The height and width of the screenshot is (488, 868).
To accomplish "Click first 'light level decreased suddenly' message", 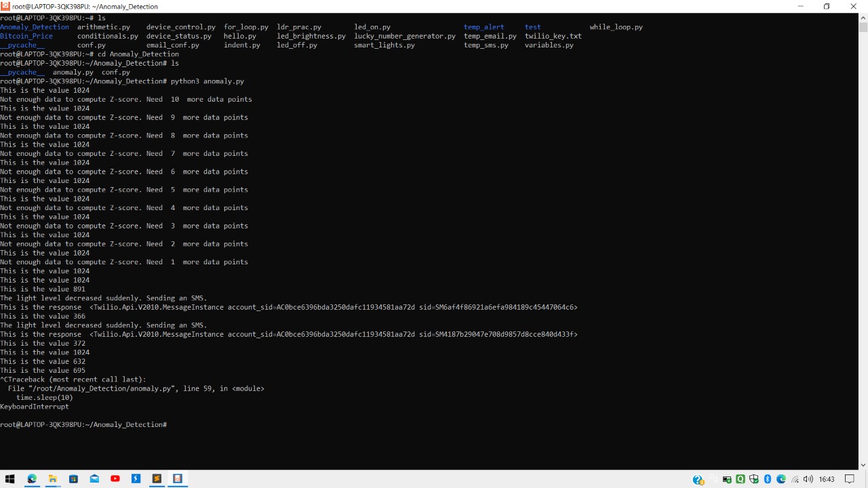I will [104, 298].
